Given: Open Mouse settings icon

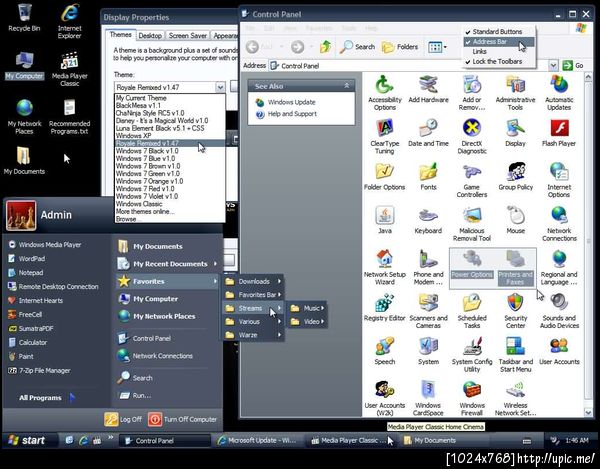Looking at the screenshot, I should pyautogui.click(x=515, y=220).
